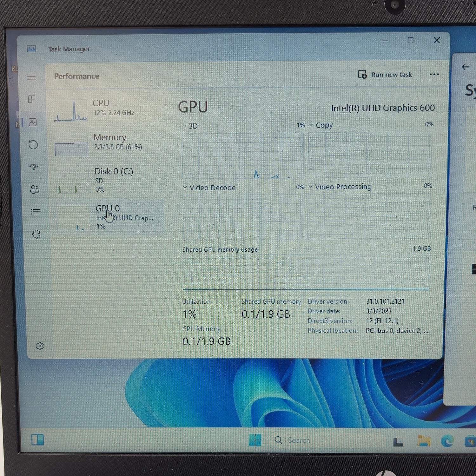The width and height of the screenshot is (476, 476).
Task: Open the Users page icon in sidebar
Action: click(x=35, y=189)
